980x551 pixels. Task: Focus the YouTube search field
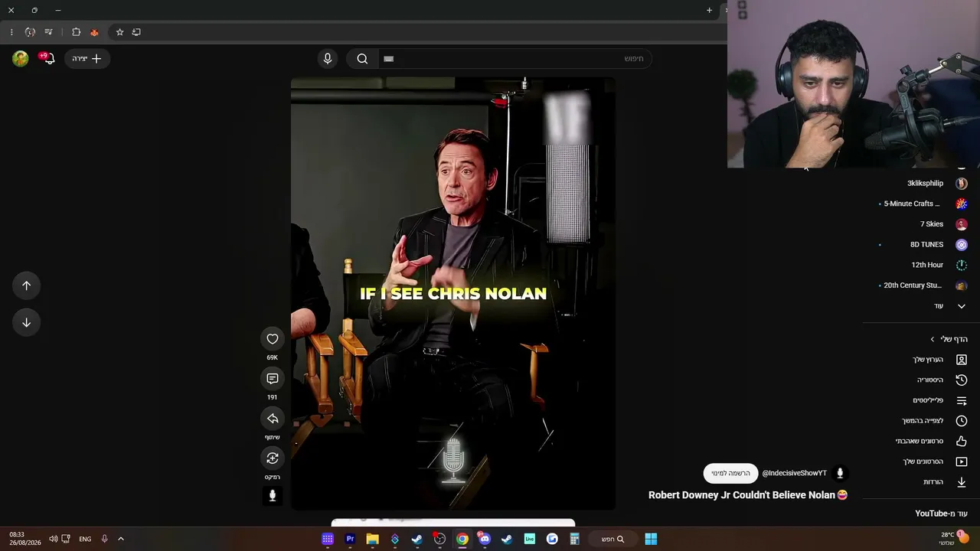click(x=514, y=59)
